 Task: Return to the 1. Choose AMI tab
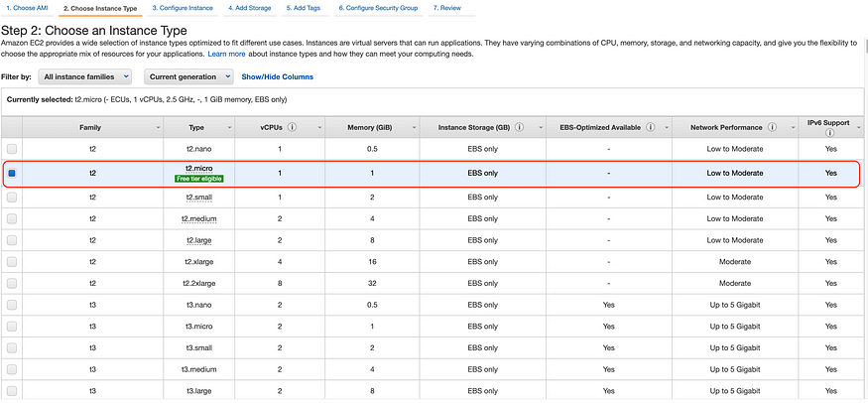tap(28, 8)
